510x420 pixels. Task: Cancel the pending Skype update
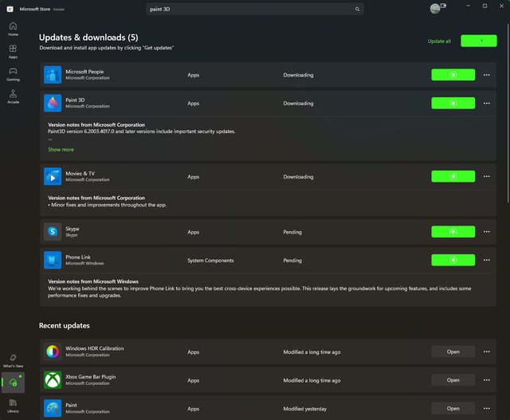coord(453,232)
